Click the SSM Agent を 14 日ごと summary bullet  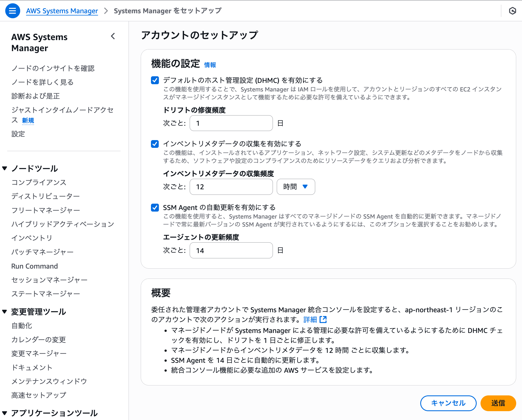point(245,360)
